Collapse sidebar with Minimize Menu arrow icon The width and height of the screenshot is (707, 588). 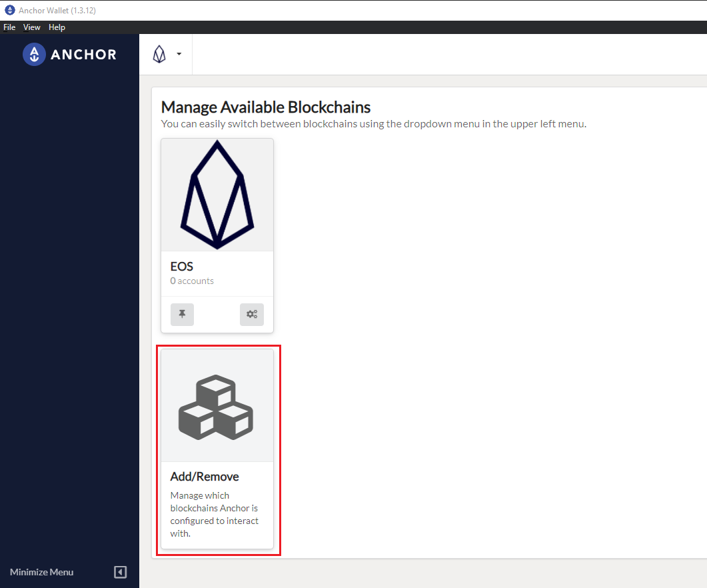(121, 572)
